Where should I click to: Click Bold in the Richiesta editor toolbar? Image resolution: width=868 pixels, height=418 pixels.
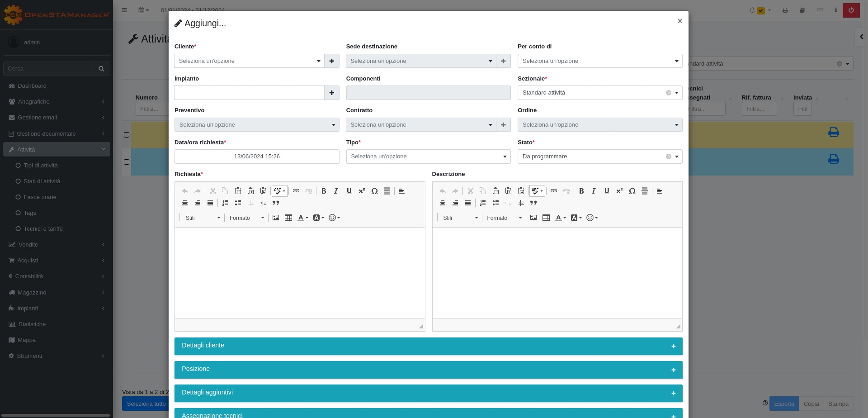pyautogui.click(x=324, y=191)
